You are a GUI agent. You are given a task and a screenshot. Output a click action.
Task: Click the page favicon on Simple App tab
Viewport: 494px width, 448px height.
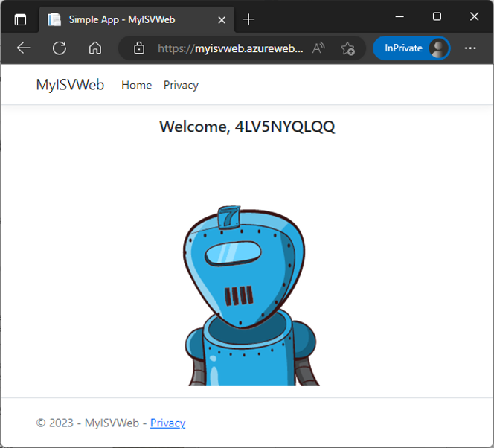[54, 19]
